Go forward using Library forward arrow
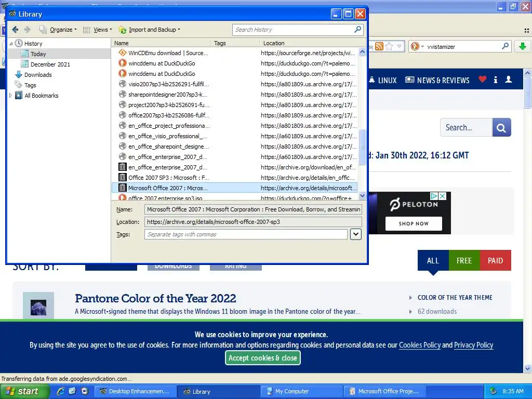Image resolution: width=532 pixels, height=399 pixels. point(27,30)
